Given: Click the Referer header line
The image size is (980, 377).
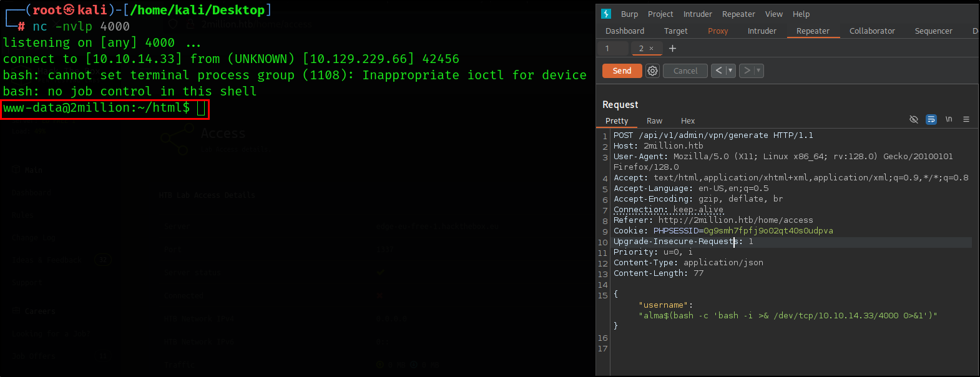Looking at the screenshot, I should 713,220.
